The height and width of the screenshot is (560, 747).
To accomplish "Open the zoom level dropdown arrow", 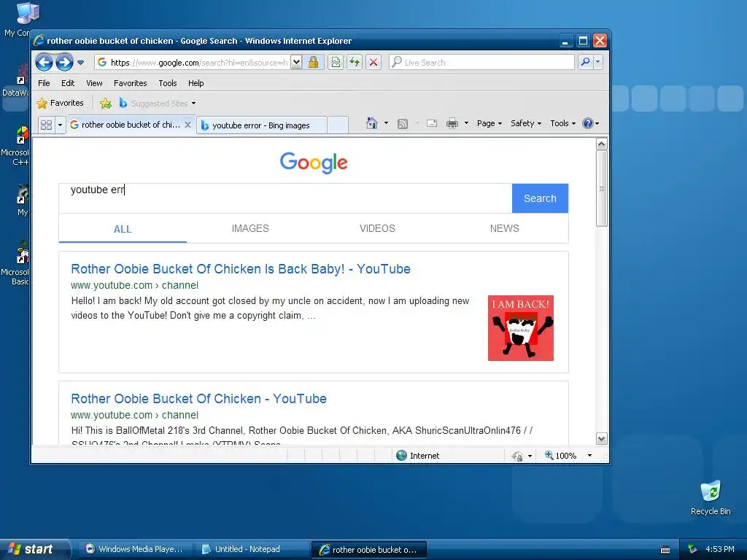I will (x=589, y=456).
